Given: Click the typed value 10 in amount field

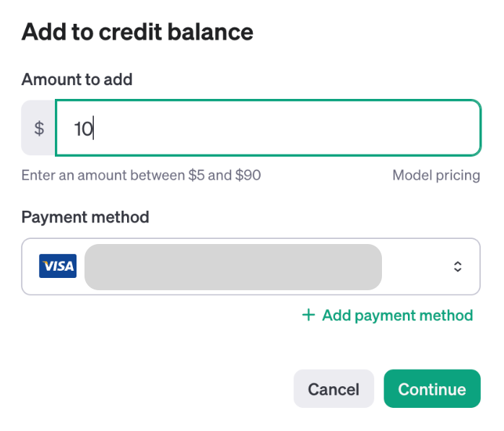Looking at the screenshot, I should click(83, 129).
